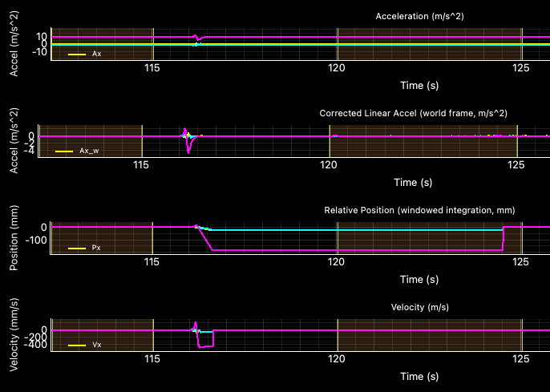Toggle the Px legend label
This screenshot has width=550, height=392.
click(97, 249)
